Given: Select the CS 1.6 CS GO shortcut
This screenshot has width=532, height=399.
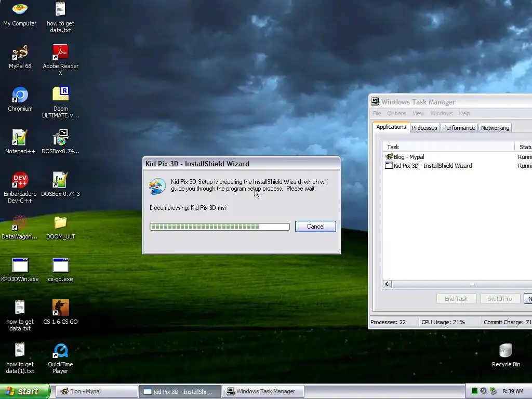Looking at the screenshot, I should 60,312.
